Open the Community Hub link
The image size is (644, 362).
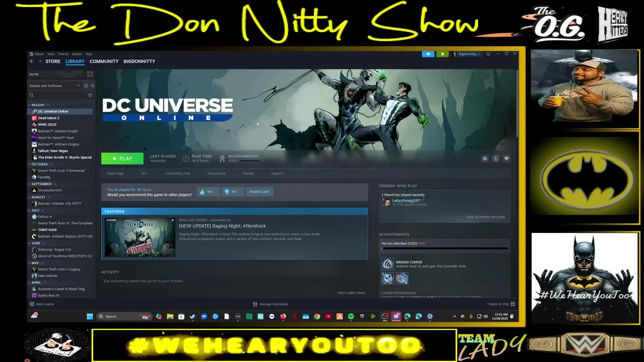tap(177, 173)
